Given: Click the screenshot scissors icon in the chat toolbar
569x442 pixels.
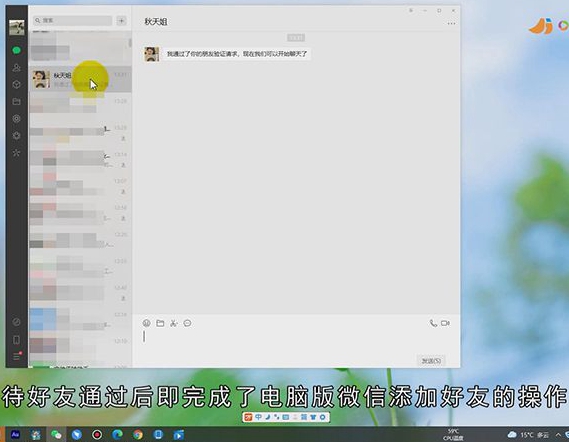Looking at the screenshot, I should coord(174,323).
